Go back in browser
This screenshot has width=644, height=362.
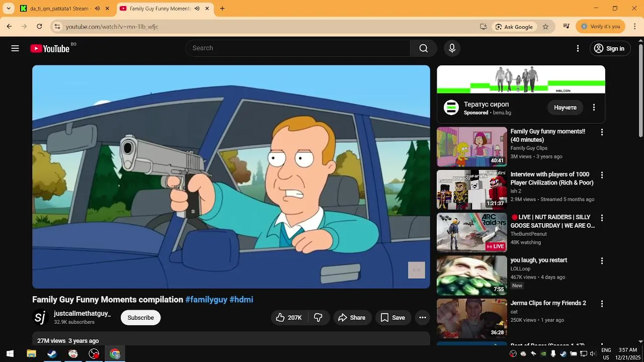[x=9, y=27]
